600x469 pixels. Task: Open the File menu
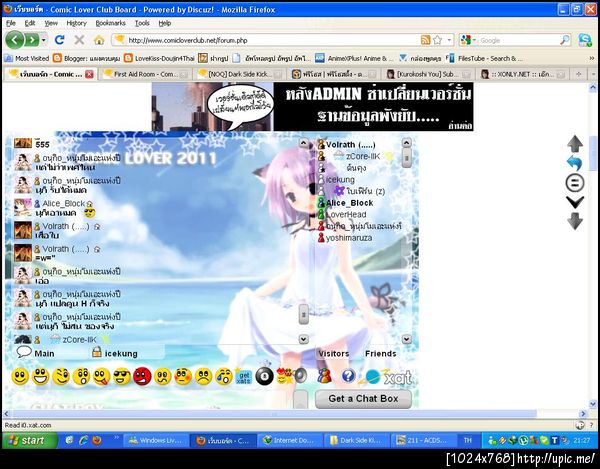[x=11, y=23]
